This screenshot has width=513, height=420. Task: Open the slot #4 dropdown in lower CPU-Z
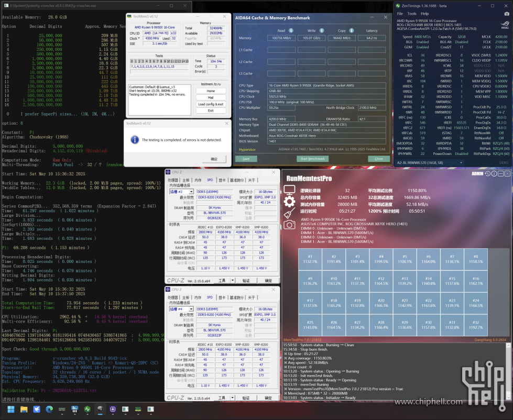pyautogui.click(x=181, y=309)
